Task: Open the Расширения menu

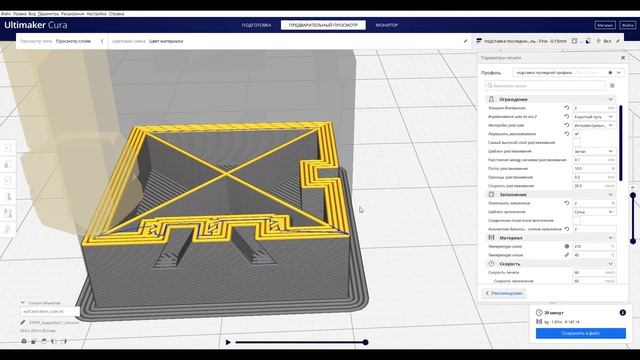Action: (x=73, y=13)
